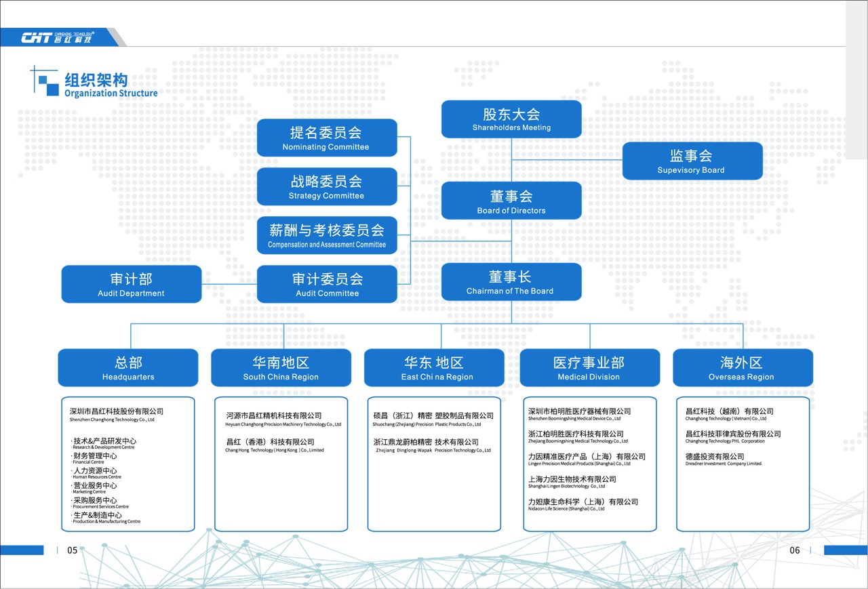This screenshot has height=589, width=868.
Task: Click Shenzhen Boomingshing Medical Device entry
Action: pyautogui.click(x=580, y=414)
